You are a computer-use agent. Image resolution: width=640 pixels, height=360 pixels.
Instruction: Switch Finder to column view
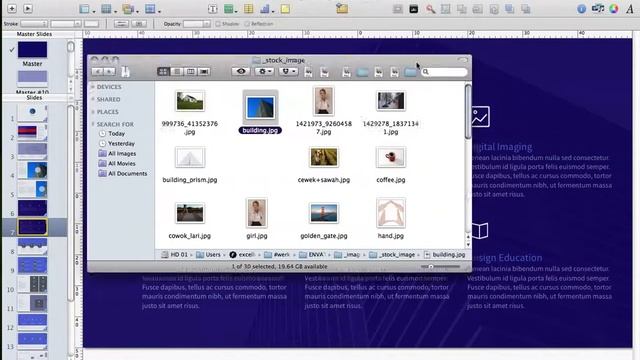click(x=190, y=71)
